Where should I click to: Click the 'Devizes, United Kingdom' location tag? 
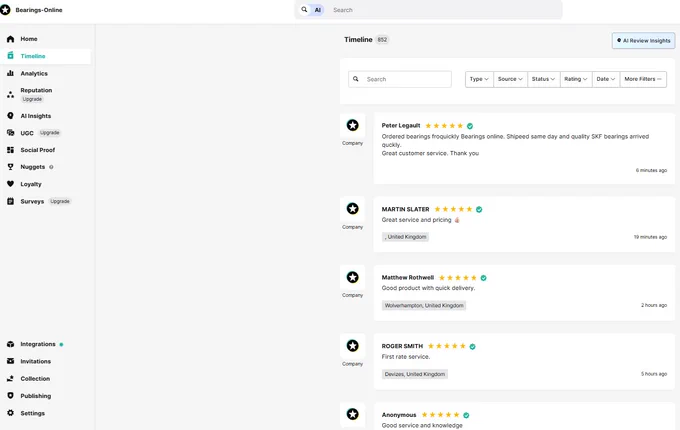pos(415,374)
